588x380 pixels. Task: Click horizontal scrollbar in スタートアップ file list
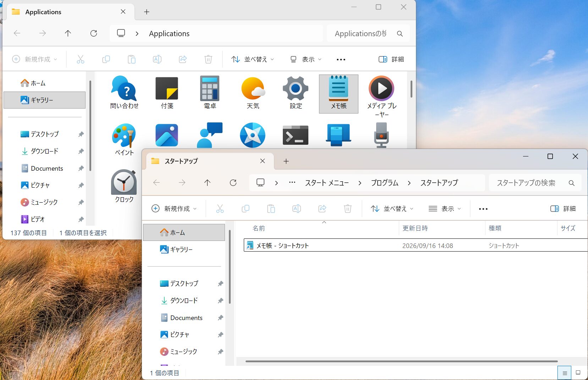[401, 361]
